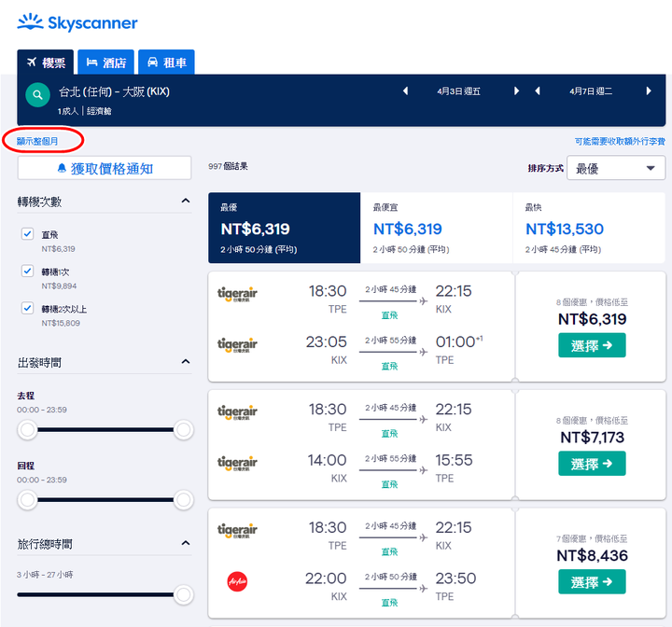Select the 最優 NT$6,319 results tab

point(284,228)
